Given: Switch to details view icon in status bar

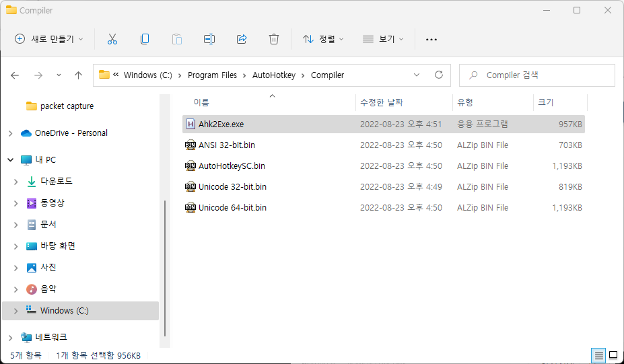Looking at the screenshot, I should pos(598,355).
